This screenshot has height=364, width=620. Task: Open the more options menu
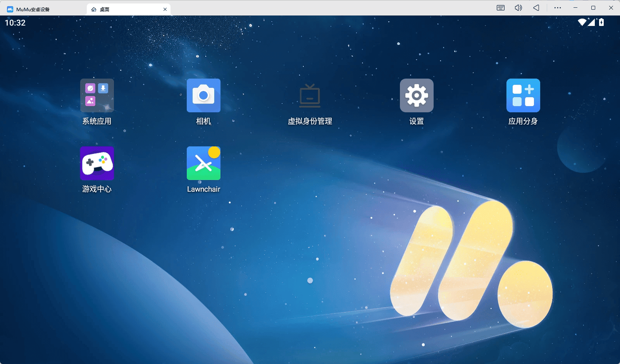(557, 8)
